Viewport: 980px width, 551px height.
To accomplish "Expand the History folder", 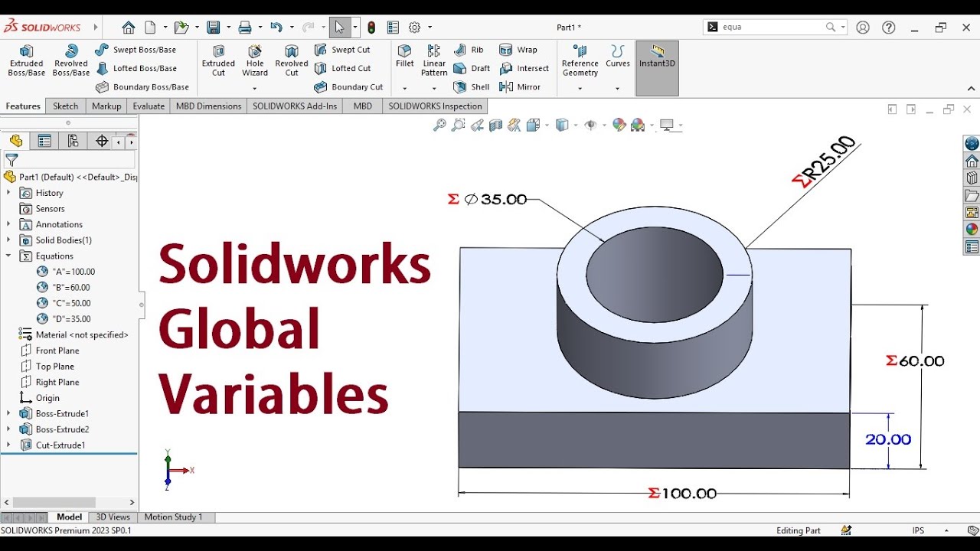I will coord(8,193).
